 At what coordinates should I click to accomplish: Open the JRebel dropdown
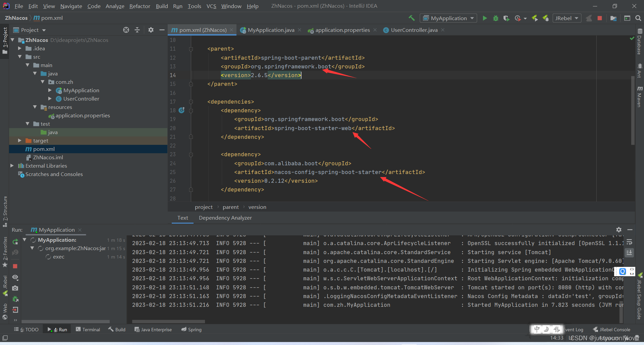[567, 18]
